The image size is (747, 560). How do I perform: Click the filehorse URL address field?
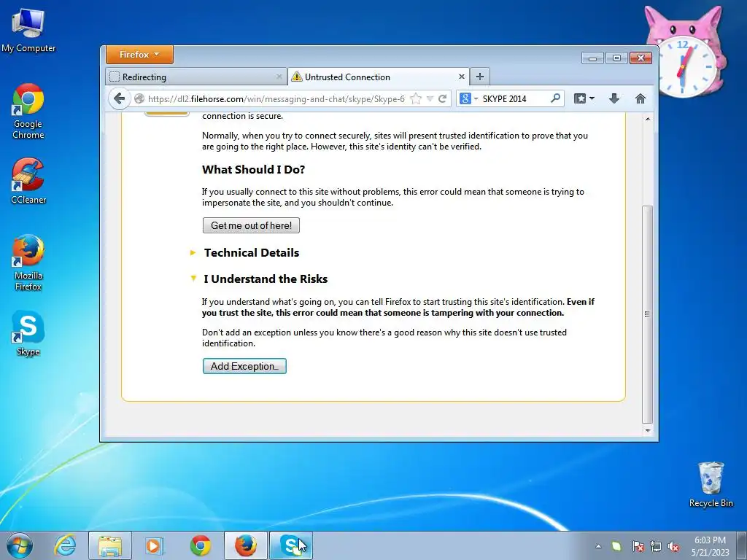(276, 98)
